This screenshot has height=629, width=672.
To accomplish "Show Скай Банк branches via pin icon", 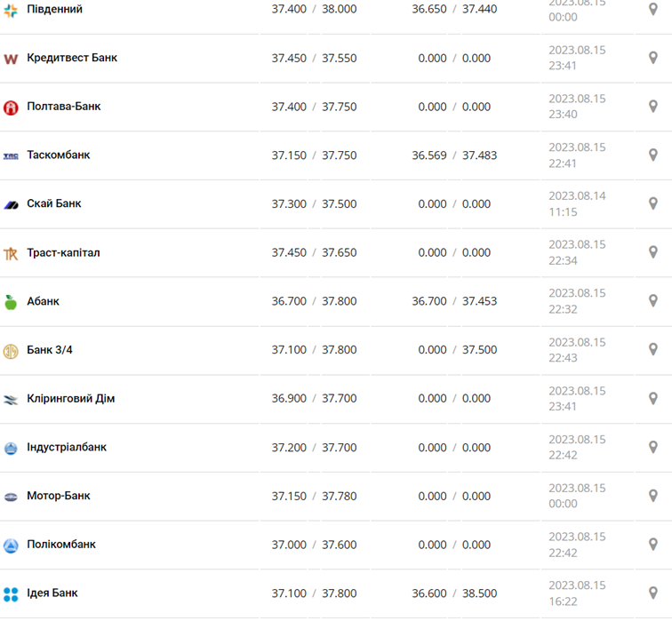I will point(652,203).
